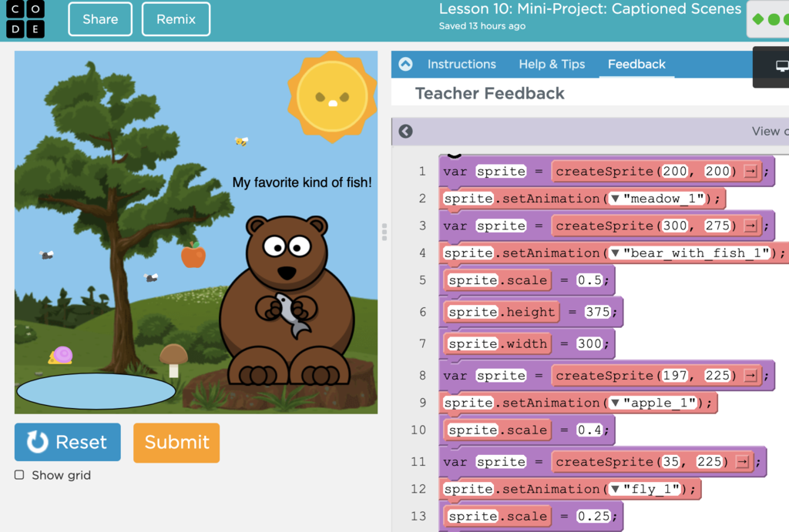The image size is (789, 532).
Task: Reset the animation with the Reset button
Action: point(68,442)
